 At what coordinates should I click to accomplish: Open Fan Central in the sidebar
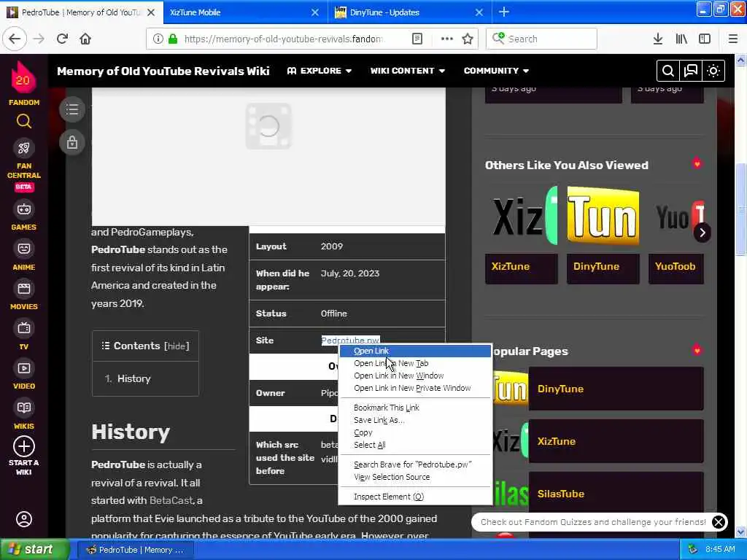click(24, 166)
